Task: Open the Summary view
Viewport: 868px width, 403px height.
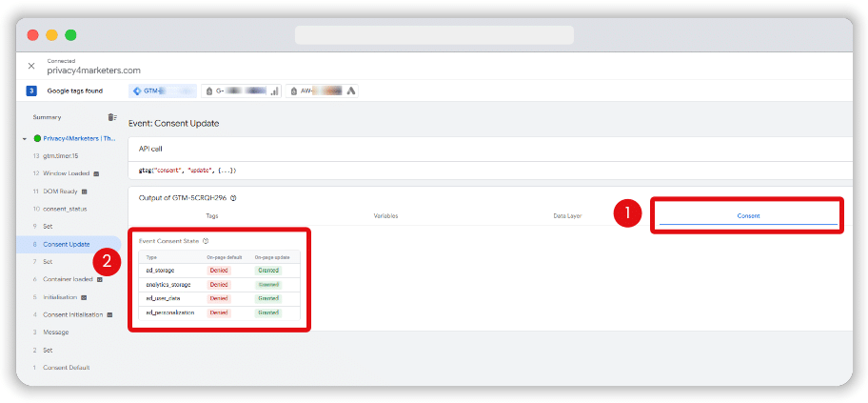Action: pos(47,117)
